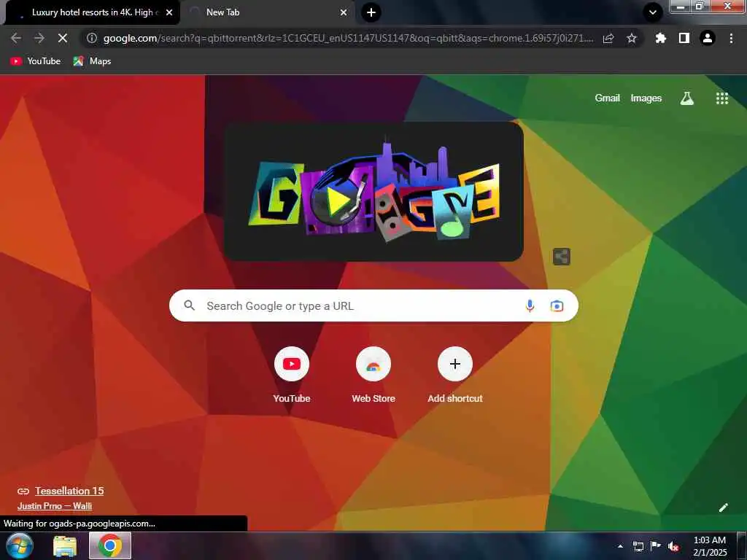Open the network tray icon

pos(638,546)
